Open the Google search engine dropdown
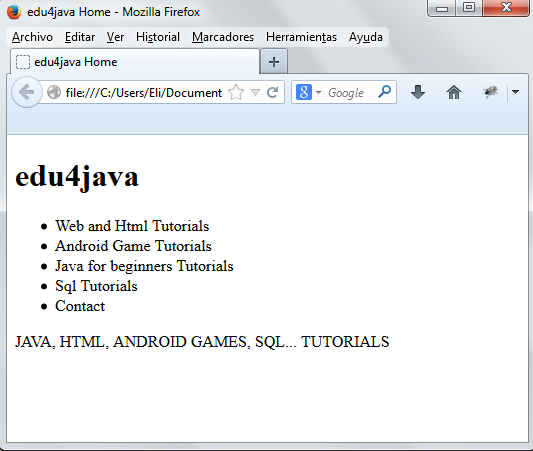This screenshot has width=533, height=451. [308, 92]
